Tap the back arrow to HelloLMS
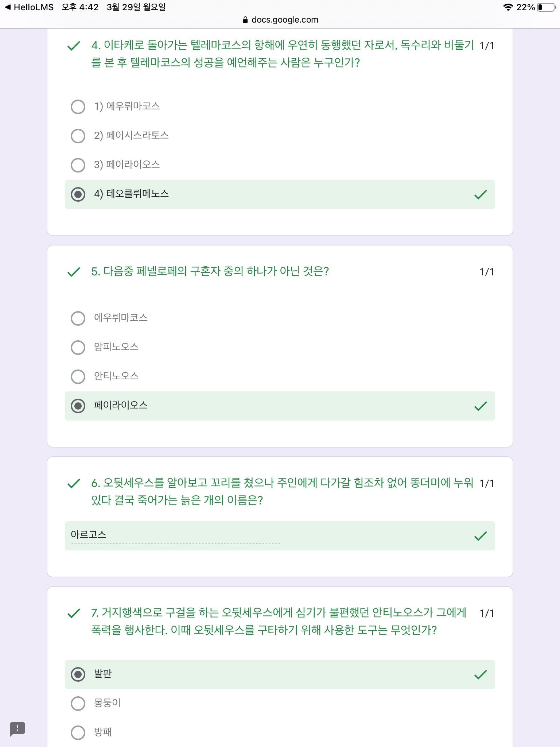560x747 pixels. pos(8,7)
